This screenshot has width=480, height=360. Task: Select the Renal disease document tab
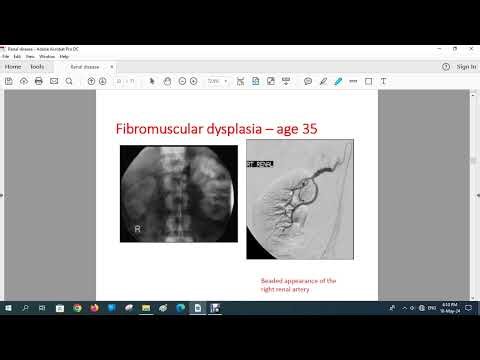point(85,67)
